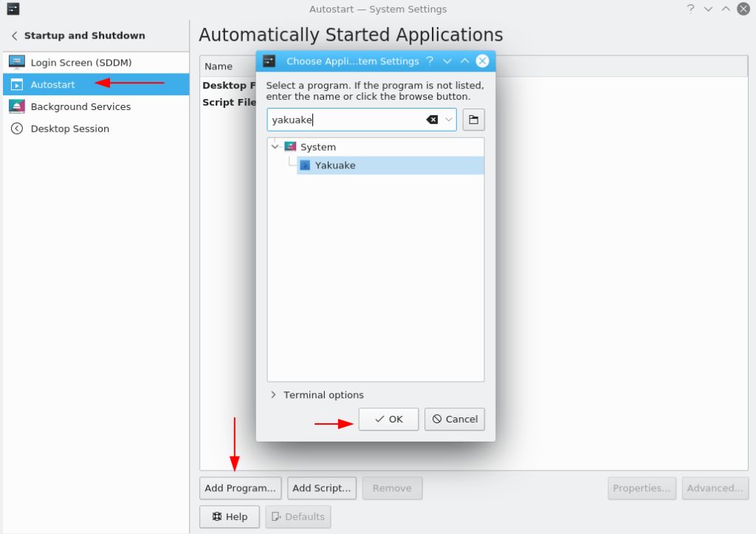
Task: Click System Settings app icon in titlebar
Action: 13,9
